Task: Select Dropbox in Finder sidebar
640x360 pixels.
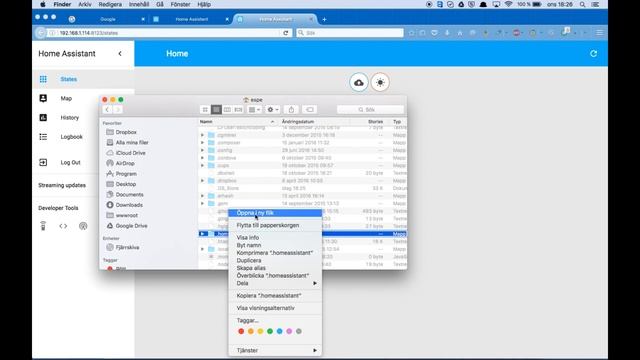Action: [126, 132]
